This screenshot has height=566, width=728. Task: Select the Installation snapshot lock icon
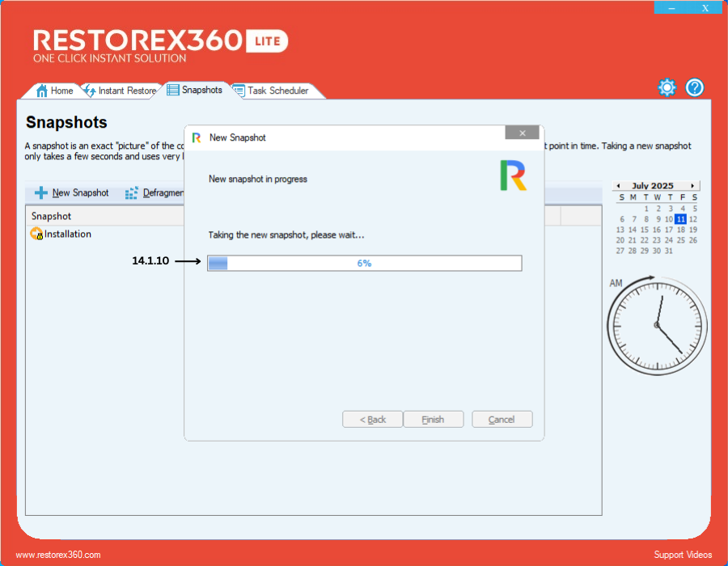tap(36, 234)
